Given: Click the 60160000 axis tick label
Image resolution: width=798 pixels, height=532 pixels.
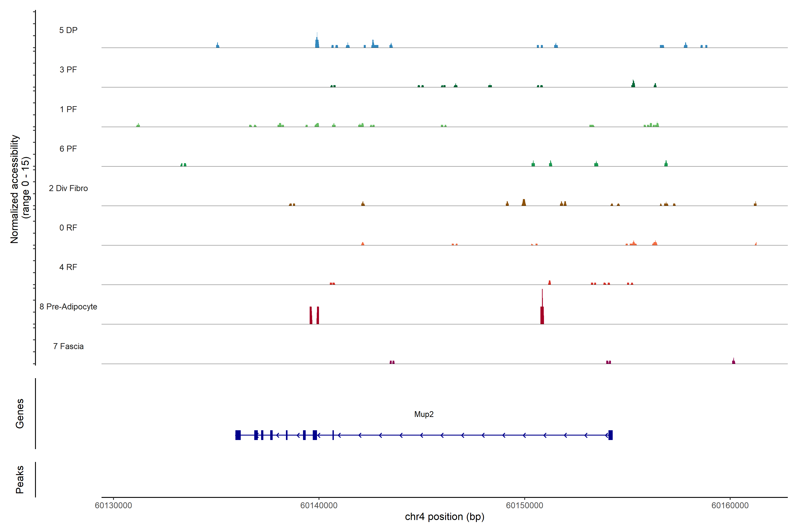Looking at the screenshot, I should point(730,505).
